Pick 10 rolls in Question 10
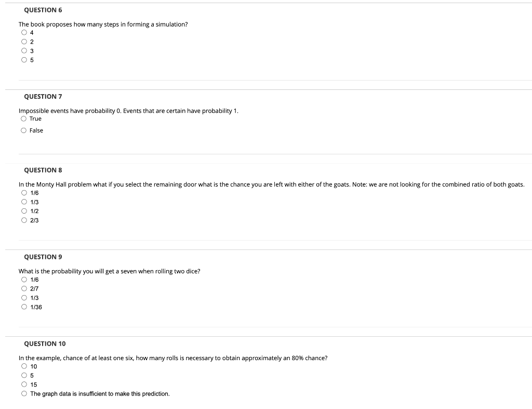The image size is (532, 409). point(24,366)
